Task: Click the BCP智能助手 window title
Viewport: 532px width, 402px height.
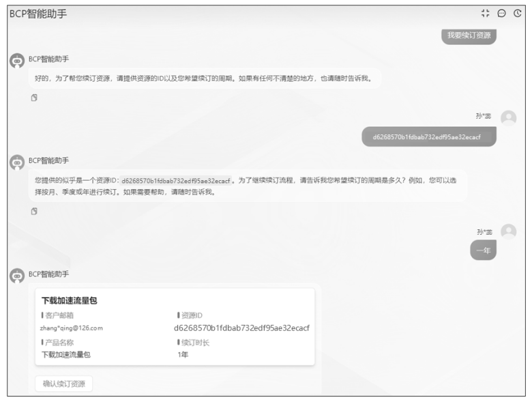Action: 38,14
